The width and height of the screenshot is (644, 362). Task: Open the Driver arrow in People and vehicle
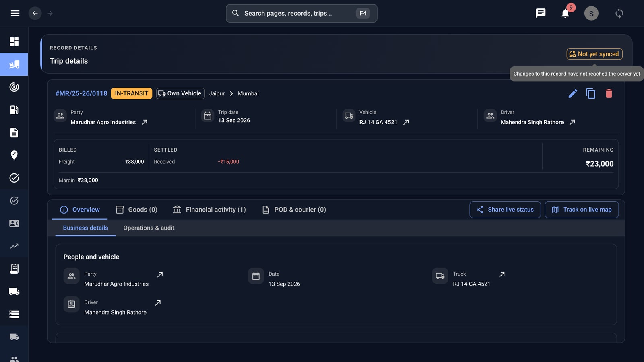click(158, 303)
